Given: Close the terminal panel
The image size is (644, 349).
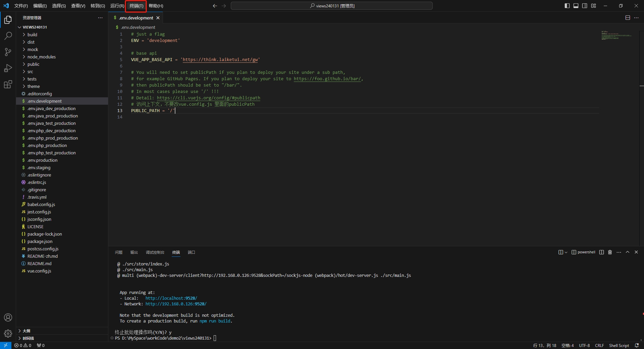Looking at the screenshot, I should tap(636, 252).
